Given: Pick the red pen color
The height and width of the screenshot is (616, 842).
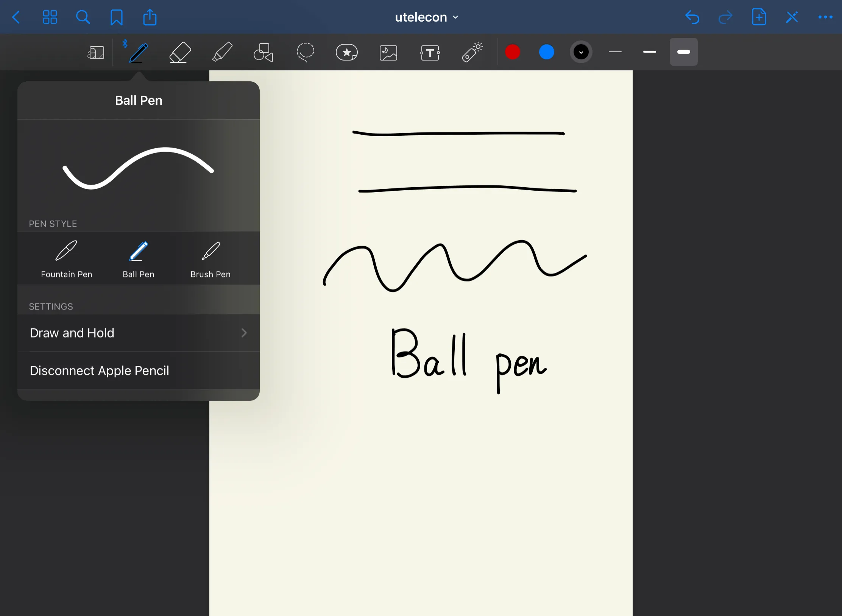Looking at the screenshot, I should click(x=513, y=52).
